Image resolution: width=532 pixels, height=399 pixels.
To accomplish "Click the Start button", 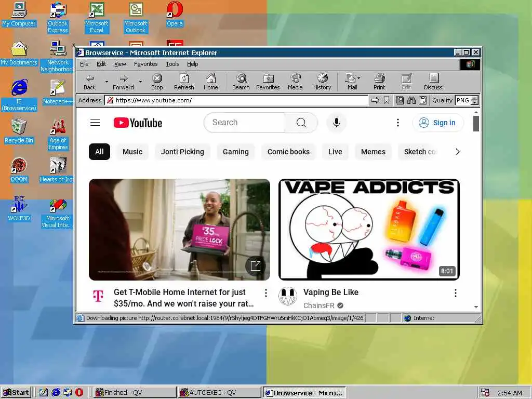I will pyautogui.click(x=16, y=393).
